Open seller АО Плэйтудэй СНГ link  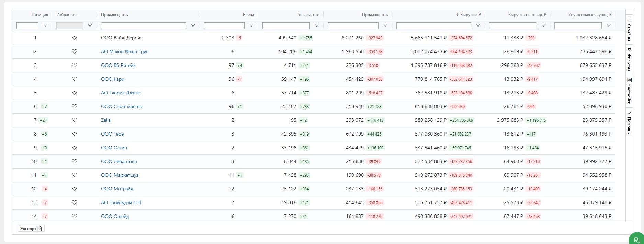click(x=122, y=202)
